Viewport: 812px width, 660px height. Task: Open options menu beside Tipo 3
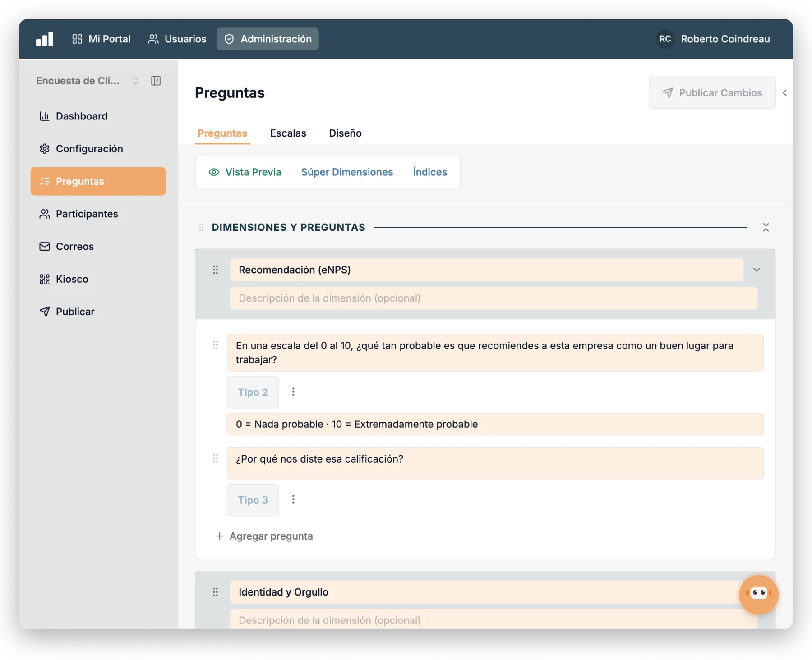point(293,500)
